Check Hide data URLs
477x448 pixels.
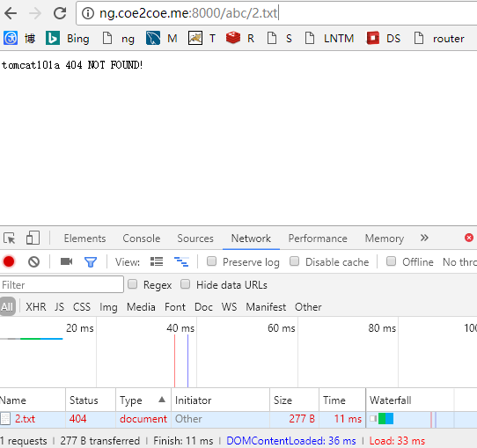(x=186, y=284)
